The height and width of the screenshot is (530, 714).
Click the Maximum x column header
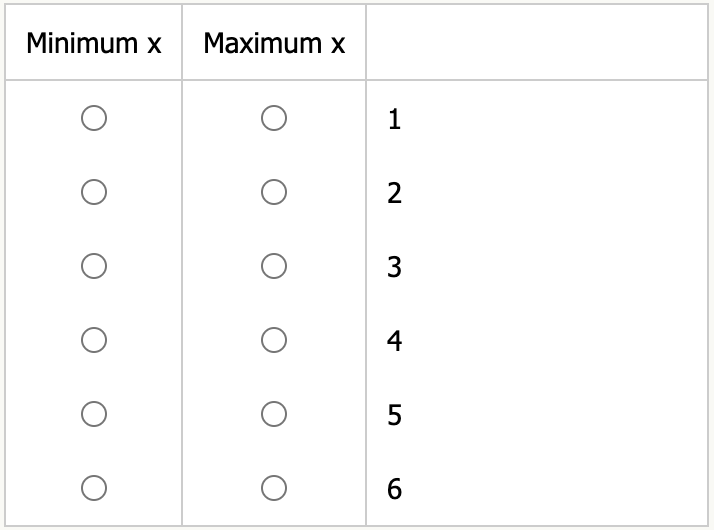pos(274,44)
